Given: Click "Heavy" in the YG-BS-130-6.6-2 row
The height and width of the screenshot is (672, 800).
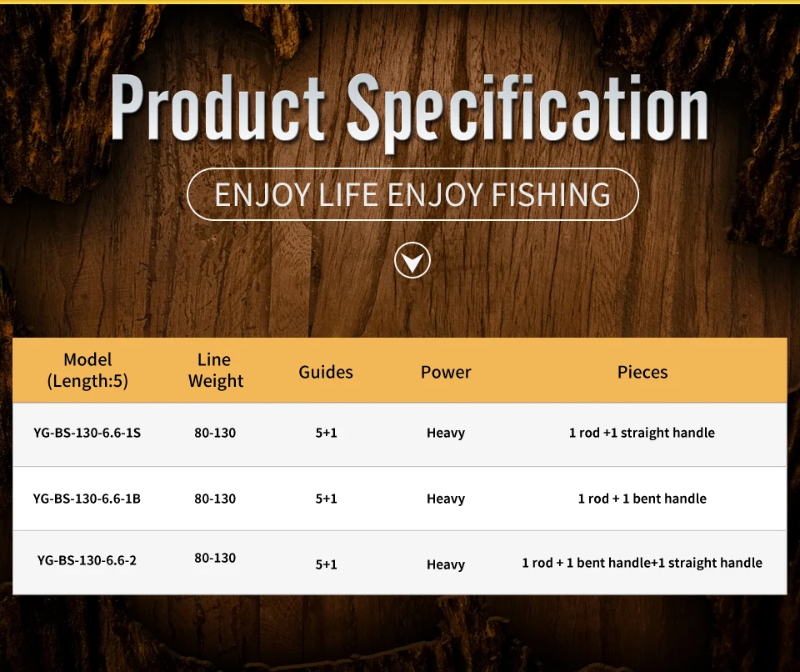Looking at the screenshot, I should pos(446,564).
